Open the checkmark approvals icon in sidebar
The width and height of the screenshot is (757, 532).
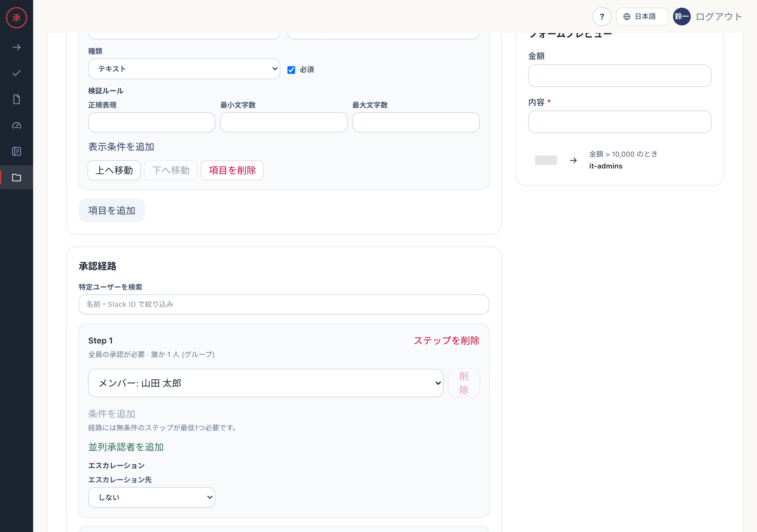[17, 73]
